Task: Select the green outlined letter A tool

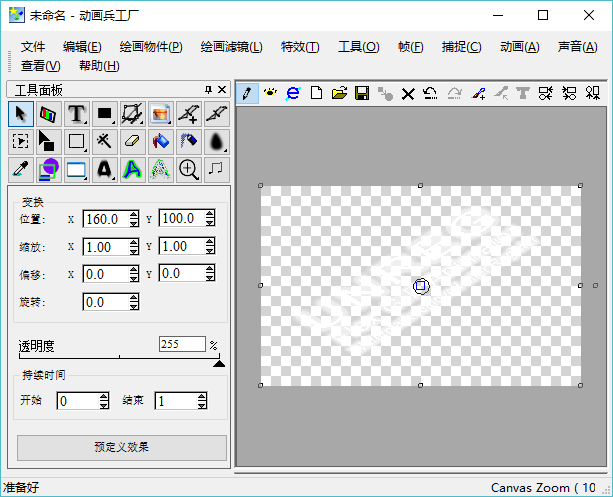Action: coord(133,170)
